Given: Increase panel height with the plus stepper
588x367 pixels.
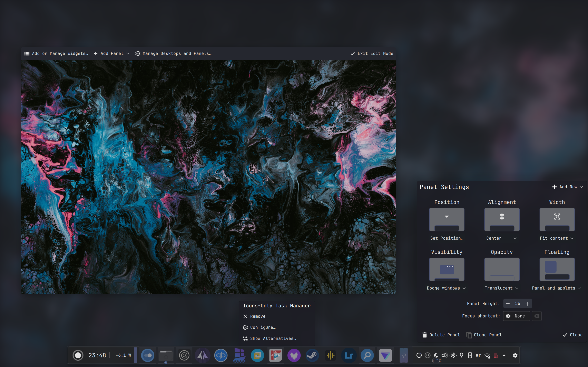Looking at the screenshot, I should pos(527,304).
